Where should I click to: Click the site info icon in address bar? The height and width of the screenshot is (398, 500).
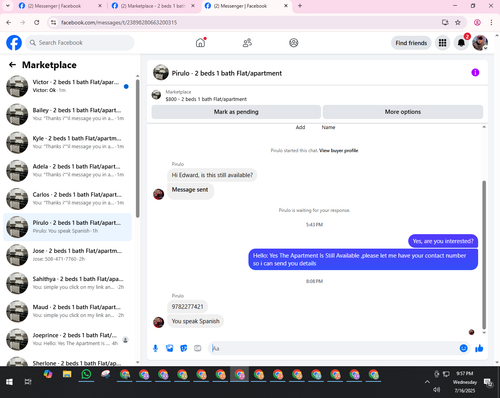(x=53, y=22)
